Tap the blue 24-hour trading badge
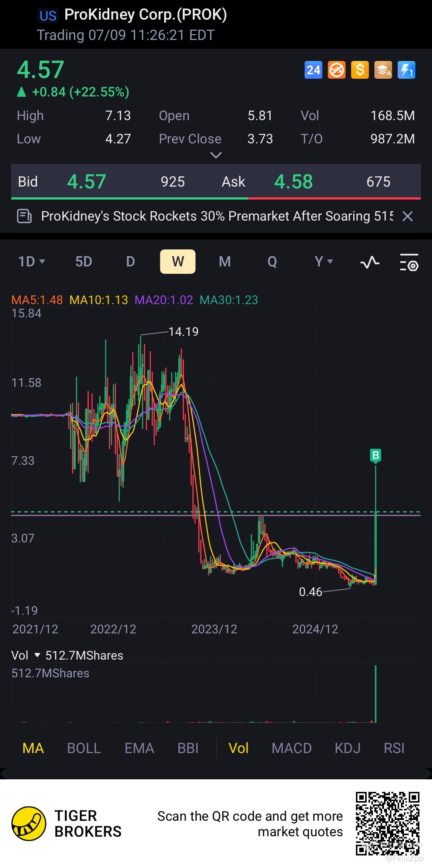This screenshot has height=868, width=432. [x=313, y=70]
